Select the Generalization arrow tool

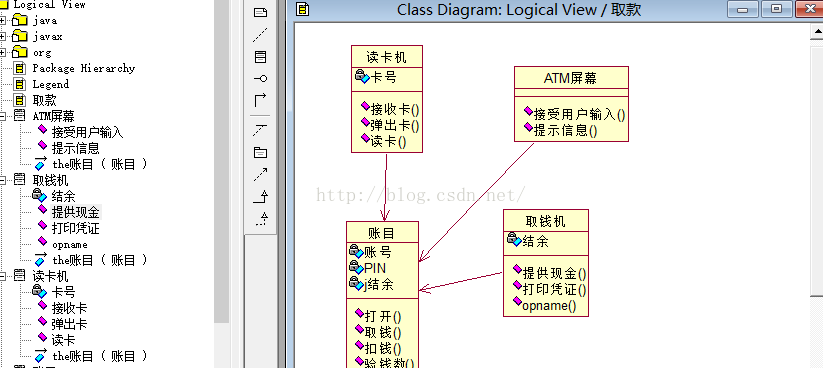[260, 197]
